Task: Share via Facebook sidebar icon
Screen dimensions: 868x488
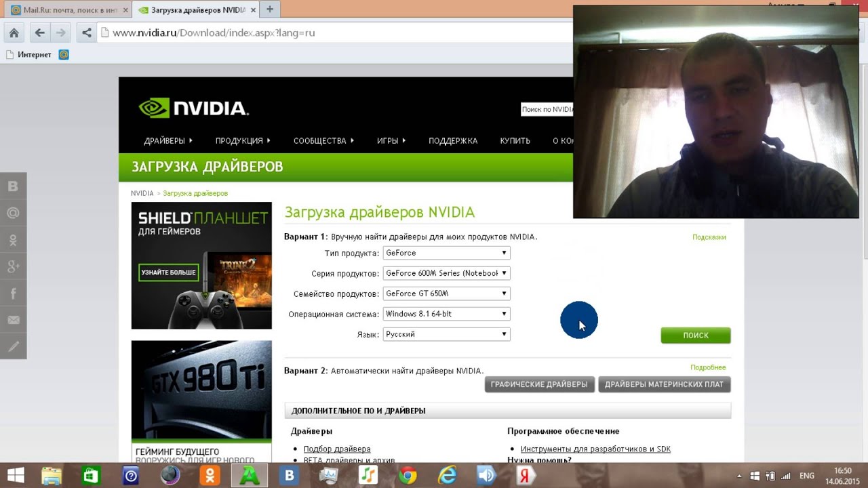Action: 13,293
